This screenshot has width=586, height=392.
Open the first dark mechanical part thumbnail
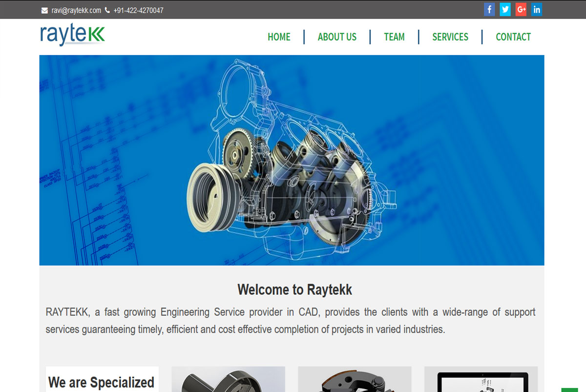pos(228,379)
